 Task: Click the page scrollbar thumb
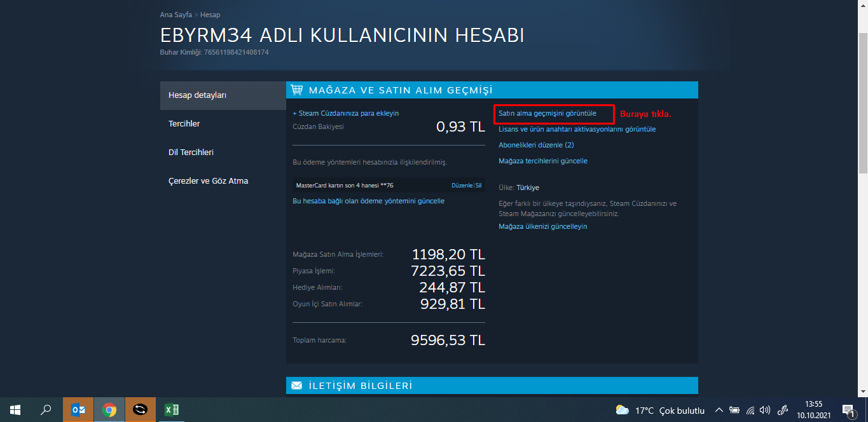(x=863, y=102)
